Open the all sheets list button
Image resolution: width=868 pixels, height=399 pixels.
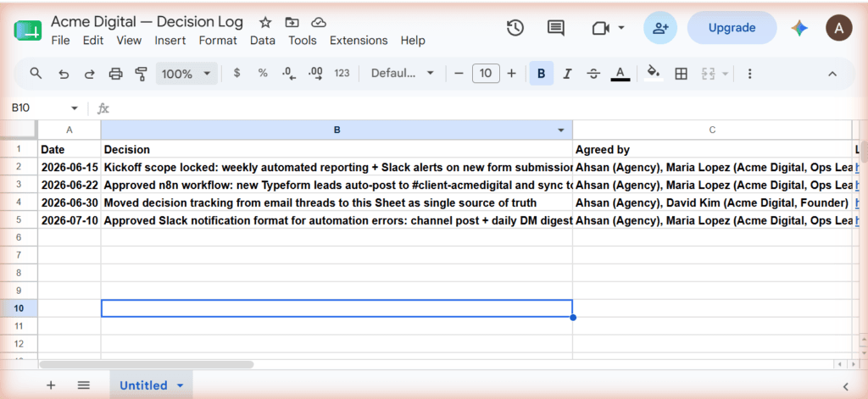pos(84,385)
